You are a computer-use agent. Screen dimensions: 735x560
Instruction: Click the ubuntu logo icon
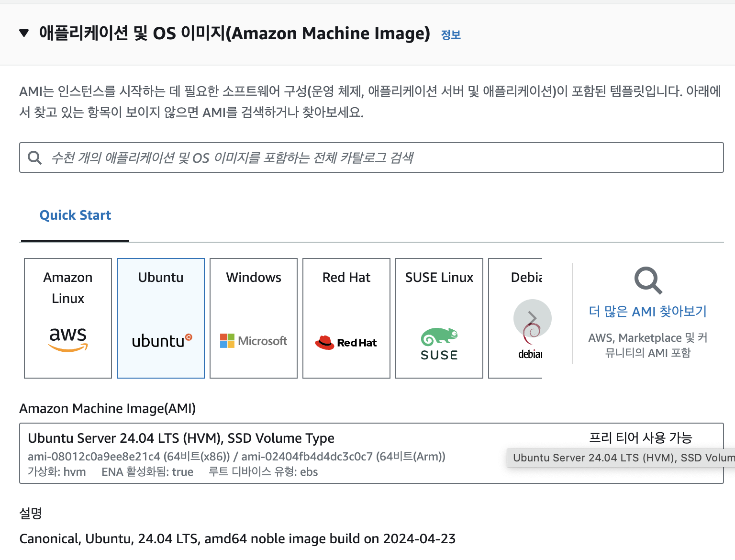[x=162, y=341]
